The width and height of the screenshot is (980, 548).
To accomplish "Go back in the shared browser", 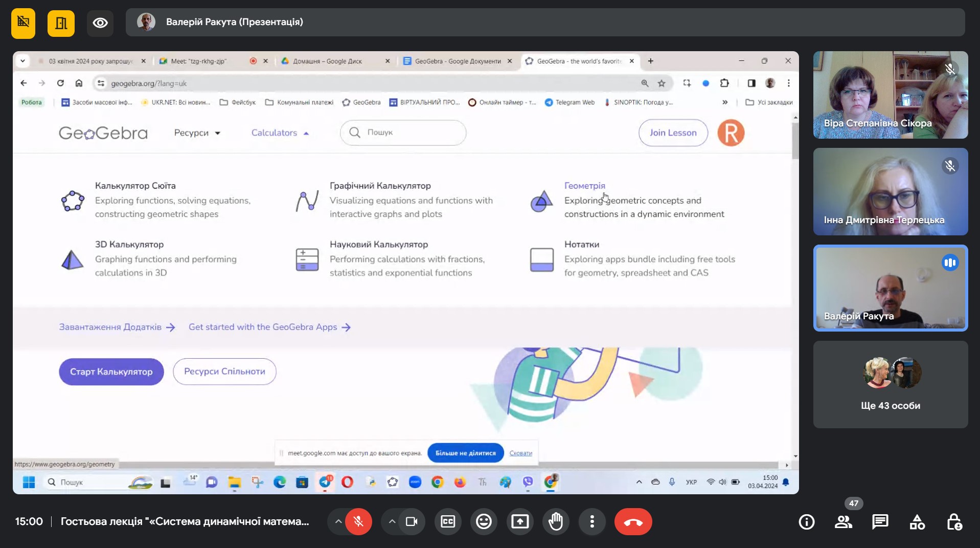I will click(24, 83).
